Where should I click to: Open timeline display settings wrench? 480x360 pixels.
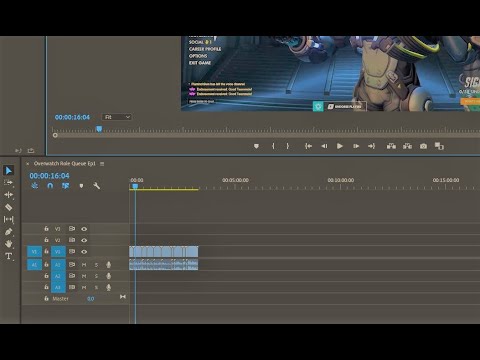[97, 186]
